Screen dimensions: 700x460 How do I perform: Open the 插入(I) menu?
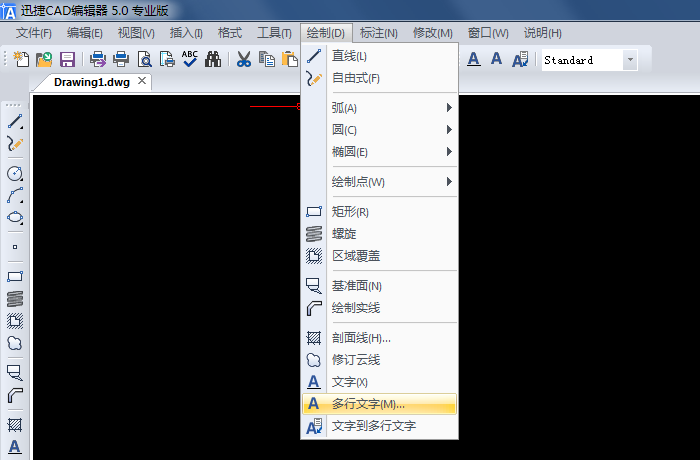(x=186, y=33)
